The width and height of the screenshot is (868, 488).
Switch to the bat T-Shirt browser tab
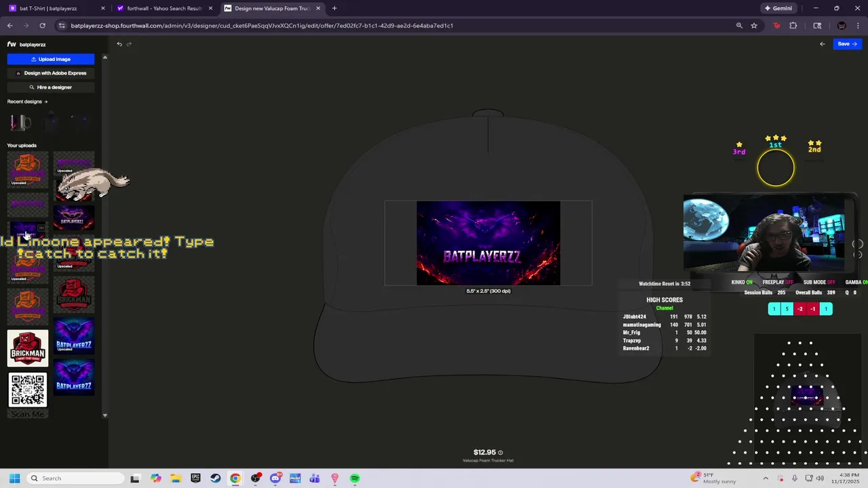click(x=54, y=8)
